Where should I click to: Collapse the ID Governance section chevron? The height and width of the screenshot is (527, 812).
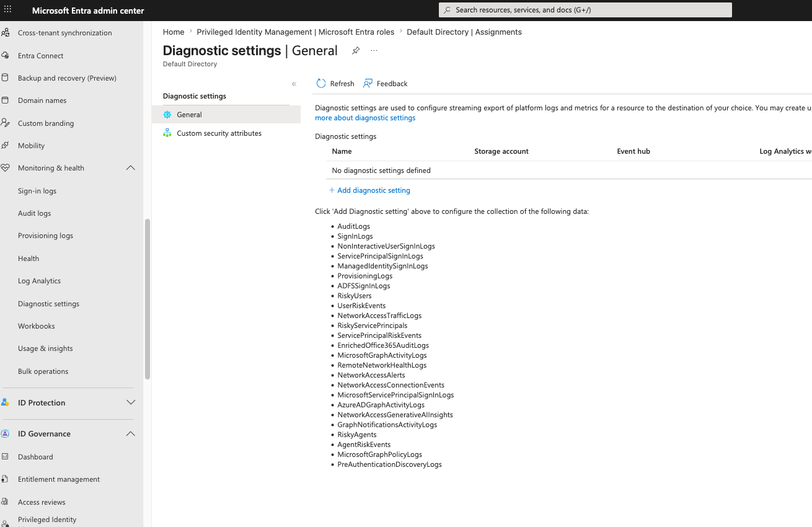tap(130, 433)
